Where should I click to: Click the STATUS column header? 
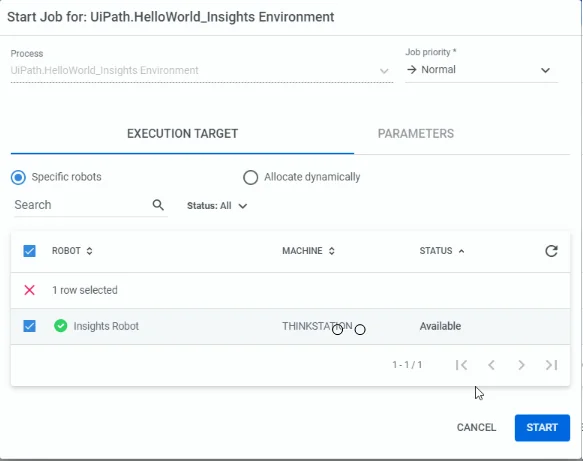click(x=436, y=251)
